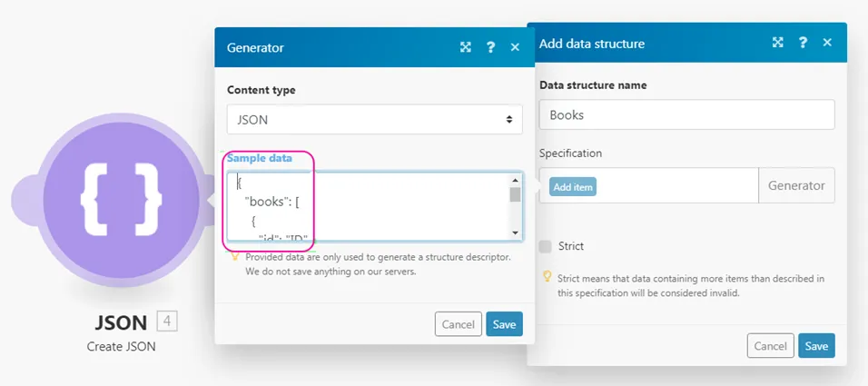Click inside the Sample data text area
Viewport: 868px width, 386px height.
pos(375,206)
